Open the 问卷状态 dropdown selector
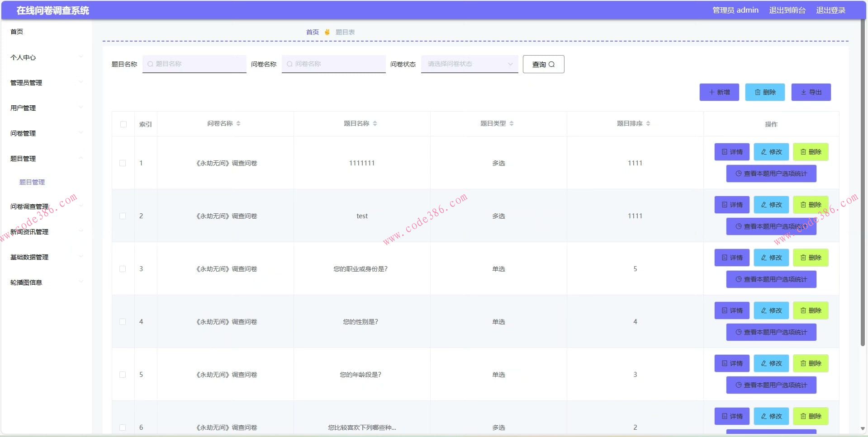Image resolution: width=868 pixels, height=437 pixels. click(x=469, y=64)
